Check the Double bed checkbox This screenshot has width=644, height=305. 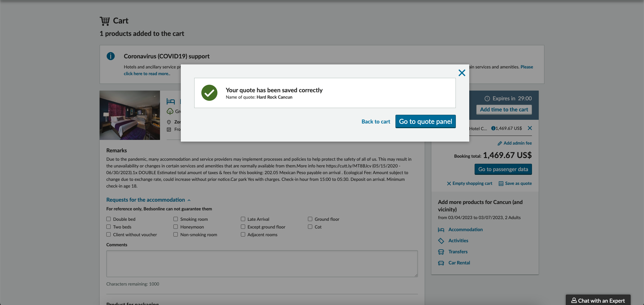click(108, 219)
